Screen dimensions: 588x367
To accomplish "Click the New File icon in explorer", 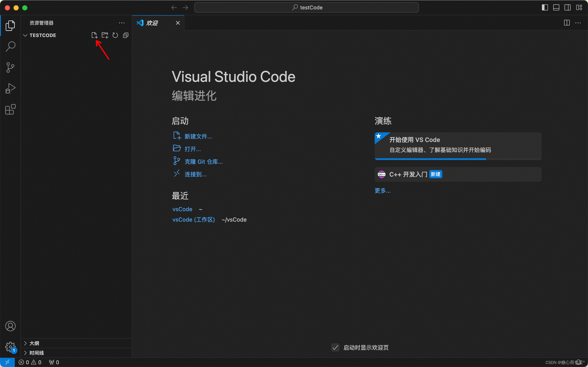I will pos(94,35).
